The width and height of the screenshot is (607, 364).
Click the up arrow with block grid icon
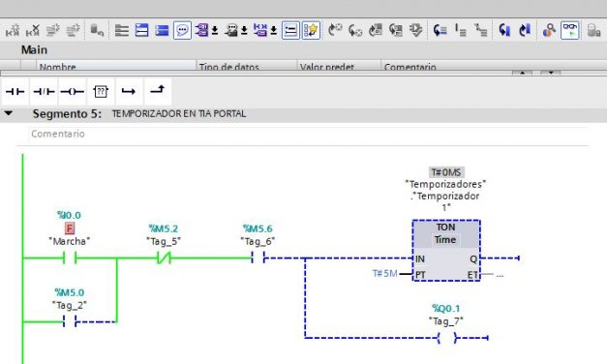[x=375, y=30]
